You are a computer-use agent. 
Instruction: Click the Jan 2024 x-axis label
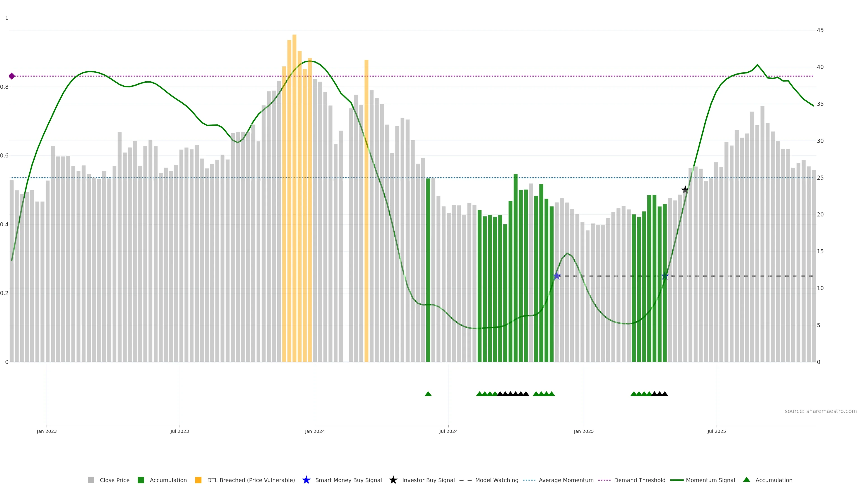coord(315,432)
